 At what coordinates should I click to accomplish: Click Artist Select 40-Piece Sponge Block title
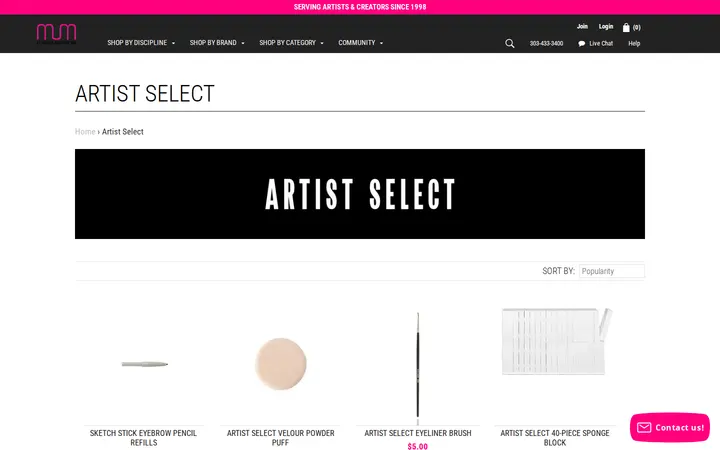point(555,438)
